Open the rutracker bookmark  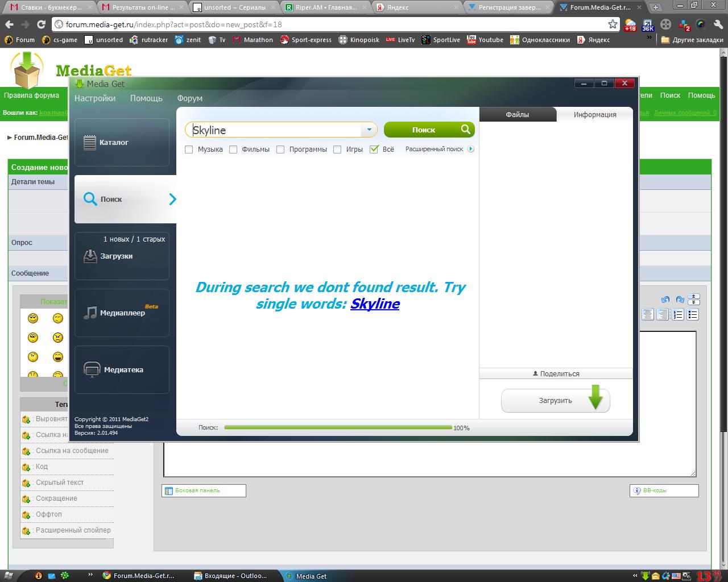point(148,40)
